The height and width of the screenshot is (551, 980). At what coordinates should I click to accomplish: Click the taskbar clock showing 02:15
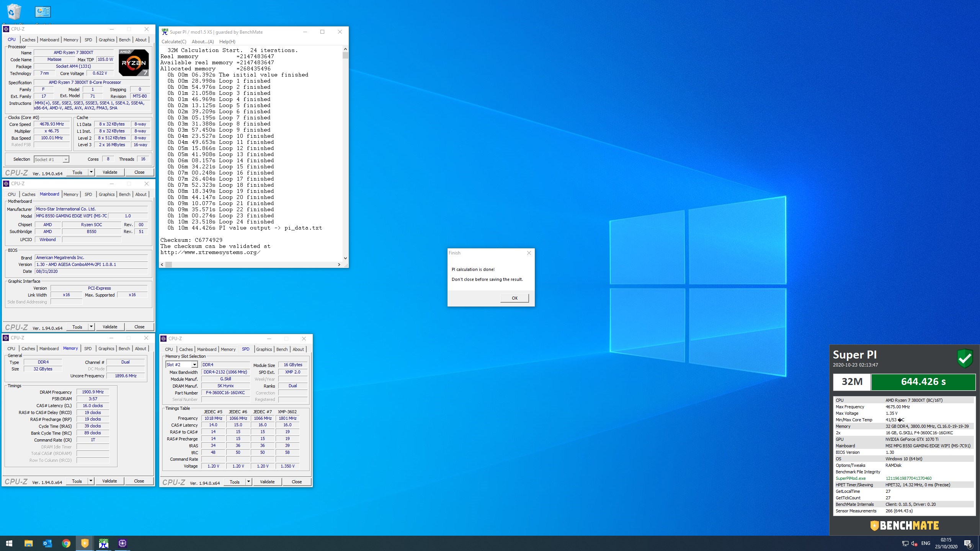946,540
